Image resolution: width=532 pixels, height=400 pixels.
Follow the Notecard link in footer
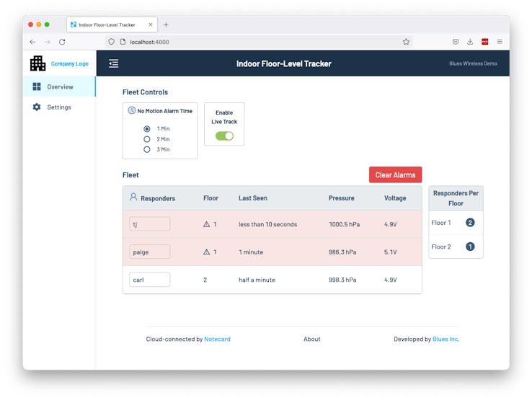click(217, 339)
